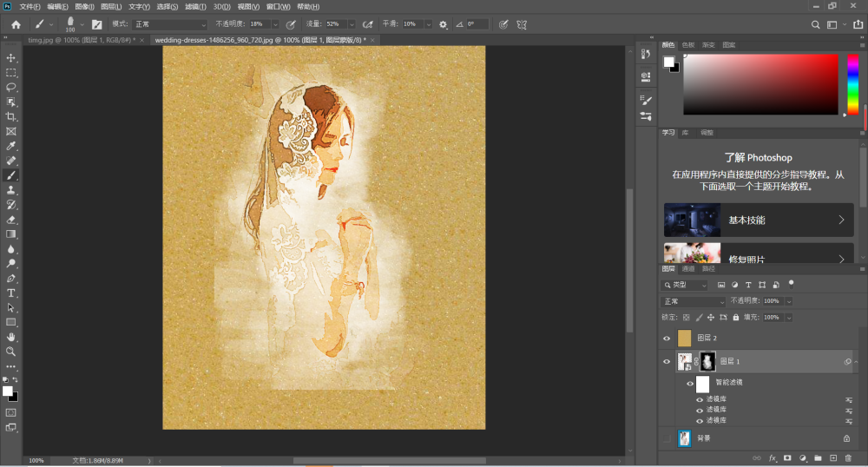The image size is (868, 467).
Task: Click the brush settings gear icon
Action: tap(444, 24)
